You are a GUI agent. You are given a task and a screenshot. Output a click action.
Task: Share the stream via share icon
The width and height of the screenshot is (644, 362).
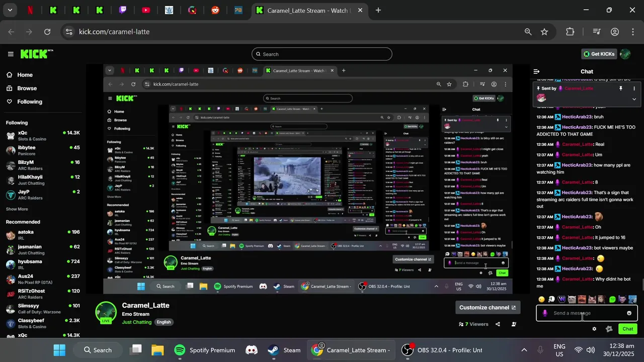pyautogui.click(x=498, y=324)
